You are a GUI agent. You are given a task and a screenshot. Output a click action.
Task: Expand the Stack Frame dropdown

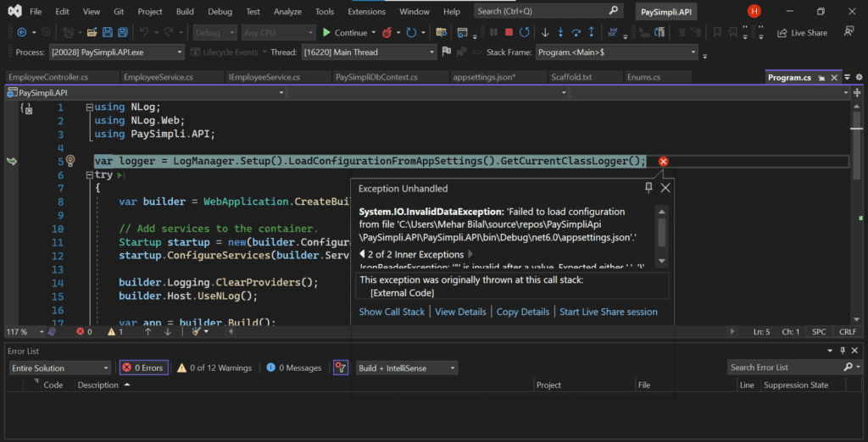[x=693, y=52]
